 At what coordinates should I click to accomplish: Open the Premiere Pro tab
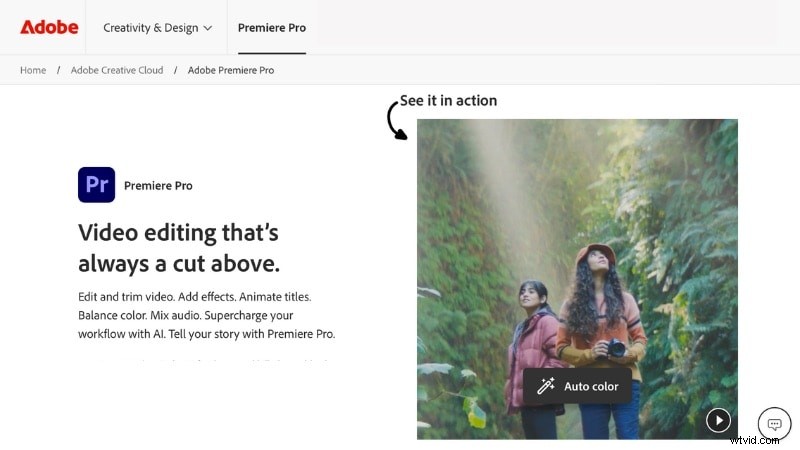click(x=271, y=28)
